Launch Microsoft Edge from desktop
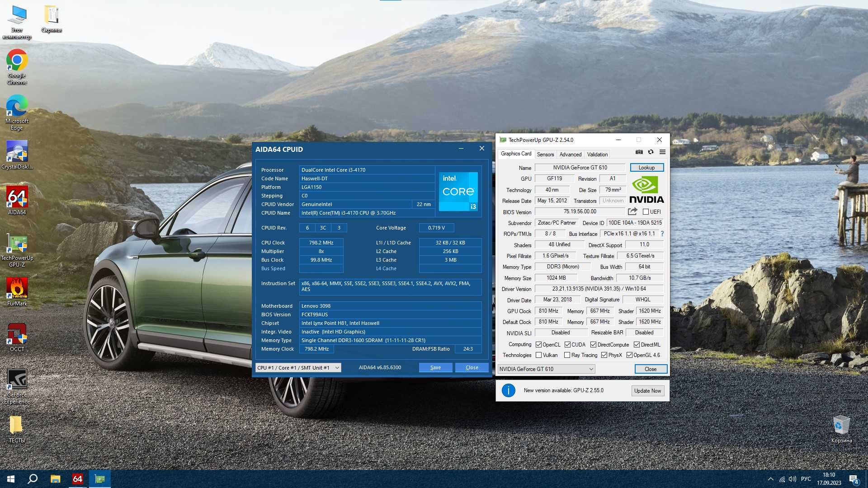This screenshot has width=868, height=488. (x=17, y=113)
